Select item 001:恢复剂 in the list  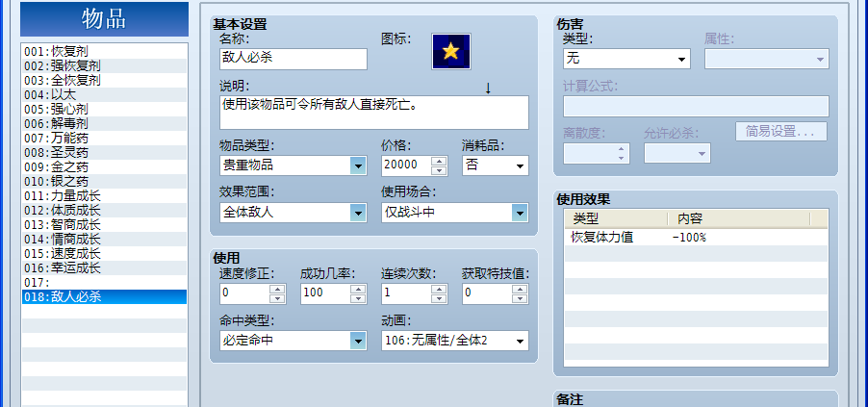coord(104,52)
